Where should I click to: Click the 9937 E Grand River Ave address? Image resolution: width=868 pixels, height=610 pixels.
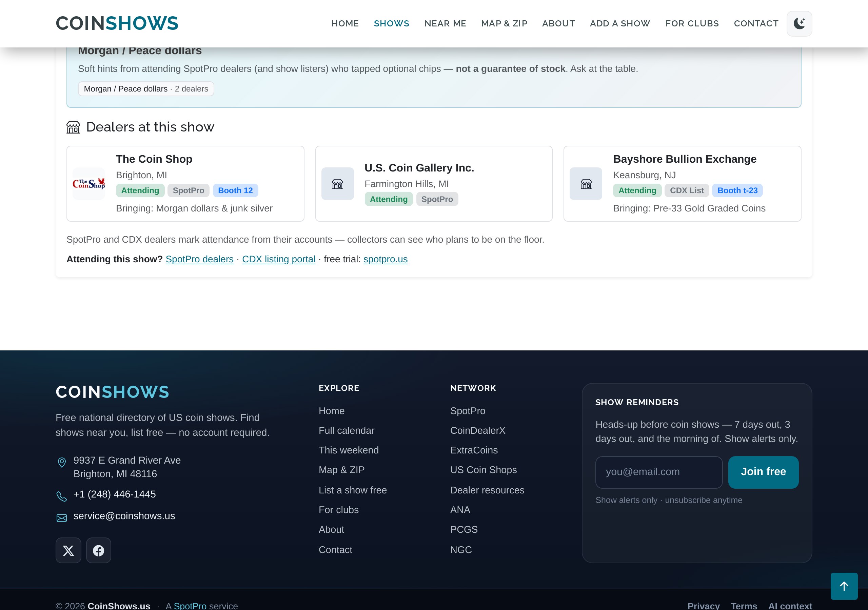127,467
